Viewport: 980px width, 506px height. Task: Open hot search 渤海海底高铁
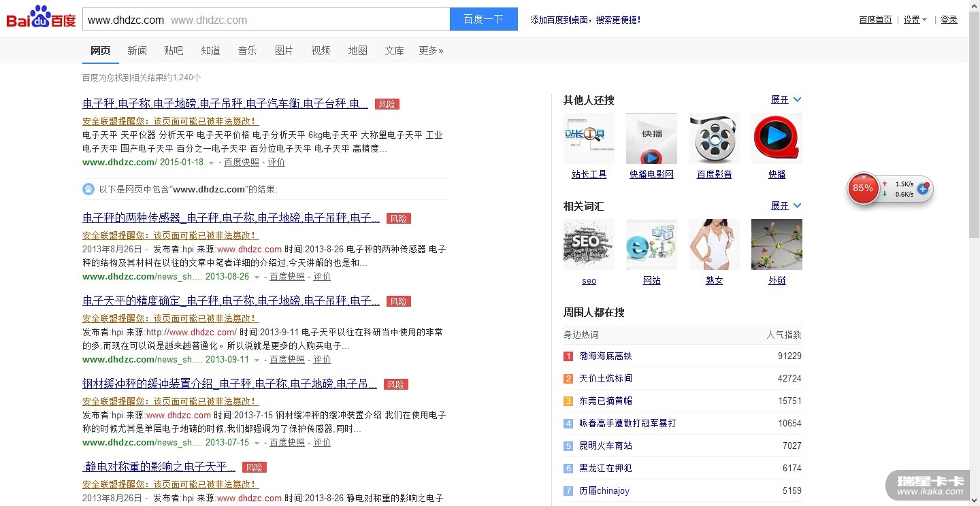coord(605,356)
